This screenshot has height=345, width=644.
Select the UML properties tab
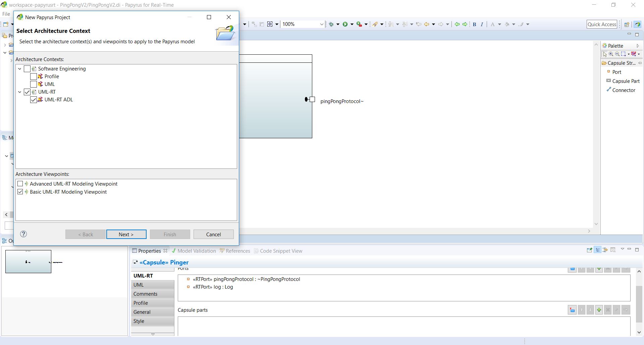tap(153, 285)
